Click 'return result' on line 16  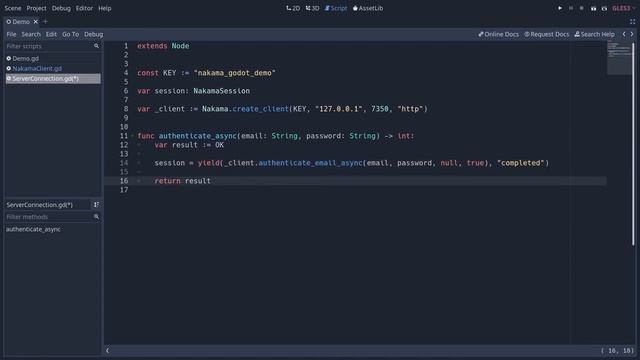click(x=182, y=181)
